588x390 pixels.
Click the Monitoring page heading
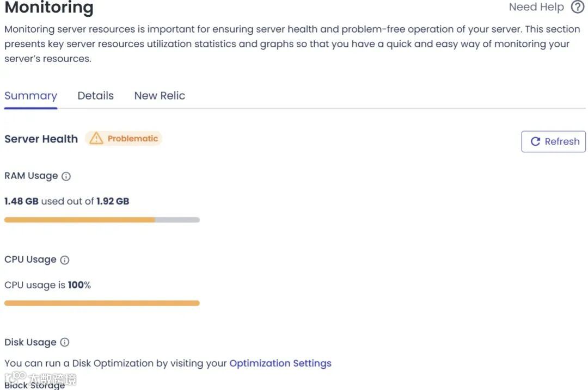tap(49, 8)
